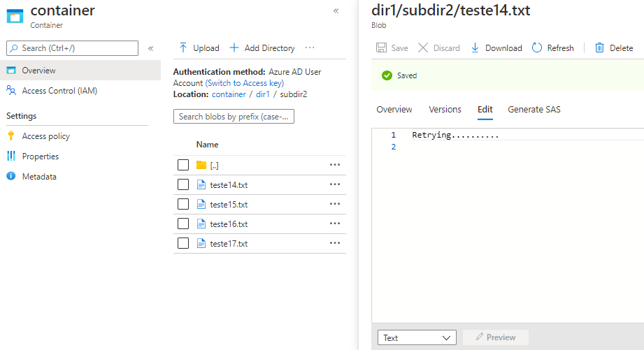
Task: Switch to the Versions tab
Action: 445,110
